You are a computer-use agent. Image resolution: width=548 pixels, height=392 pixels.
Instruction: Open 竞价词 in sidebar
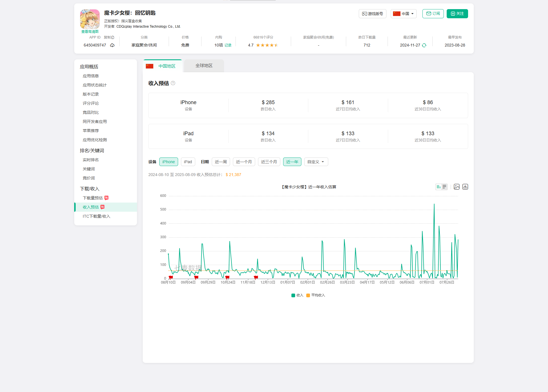click(x=89, y=178)
